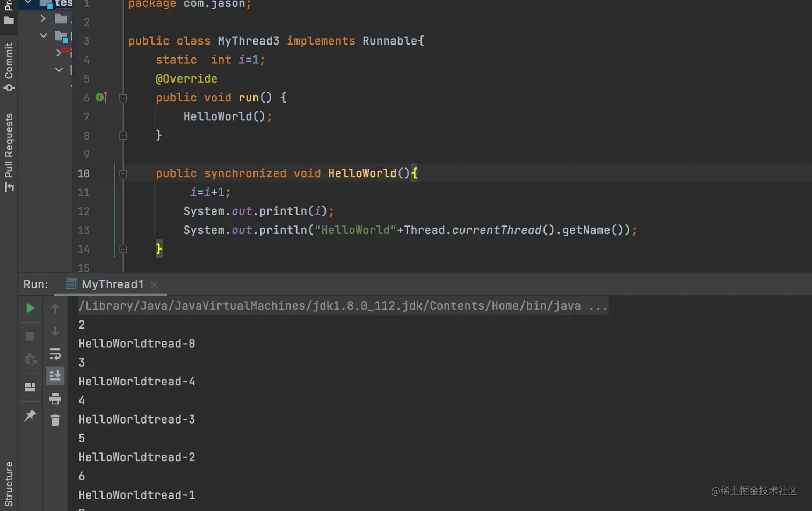The image size is (812, 511).
Task: Click currentThread() call on line 13
Action: pos(503,230)
